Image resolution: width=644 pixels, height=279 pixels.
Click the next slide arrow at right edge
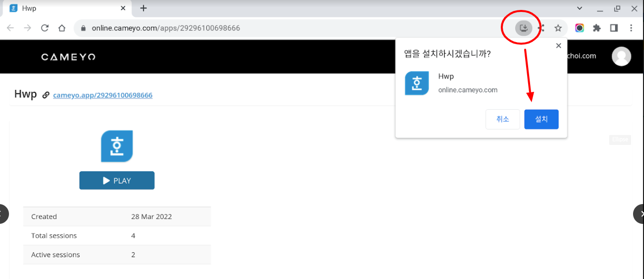[639, 214]
